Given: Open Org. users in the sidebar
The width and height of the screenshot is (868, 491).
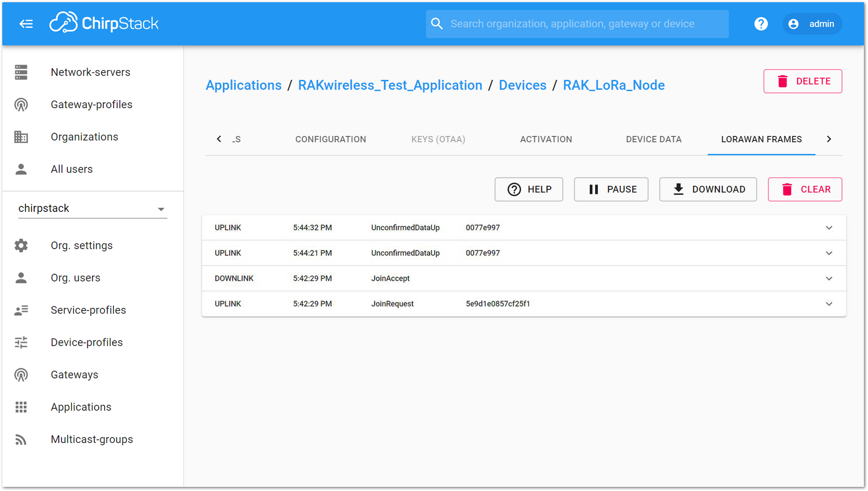Looking at the screenshot, I should point(75,278).
